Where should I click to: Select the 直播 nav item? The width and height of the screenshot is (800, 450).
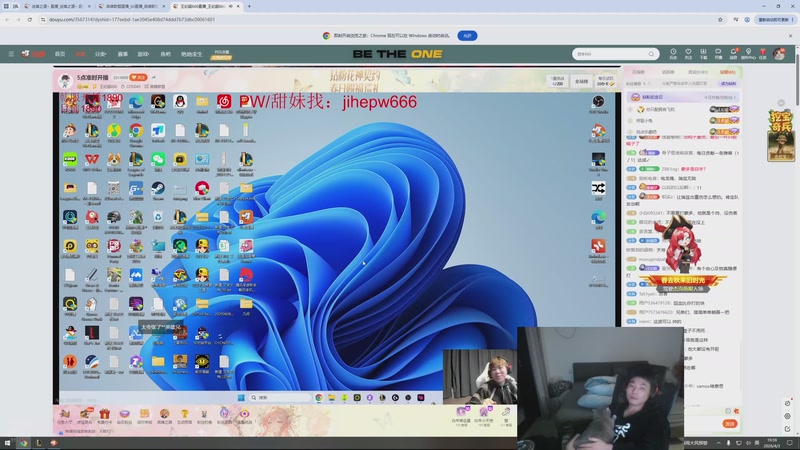[x=80, y=54]
